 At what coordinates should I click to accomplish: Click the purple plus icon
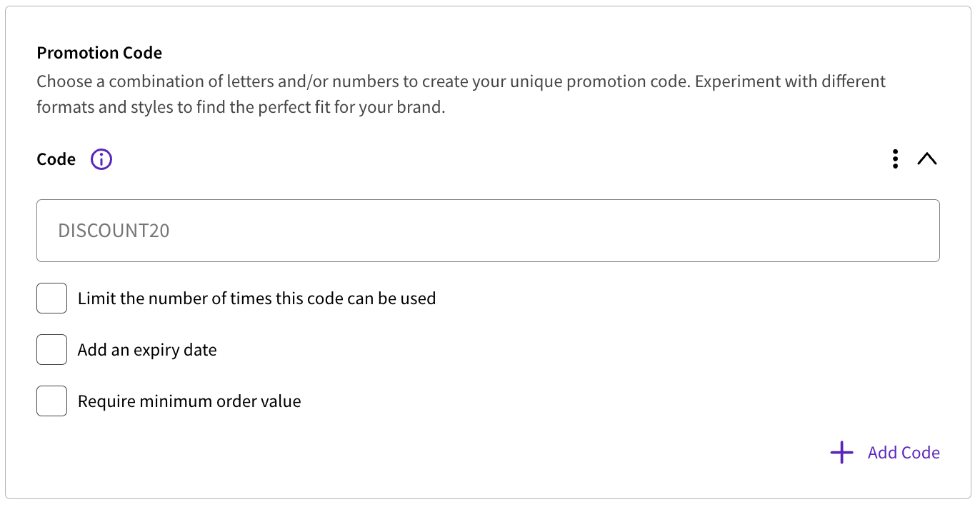(842, 453)
